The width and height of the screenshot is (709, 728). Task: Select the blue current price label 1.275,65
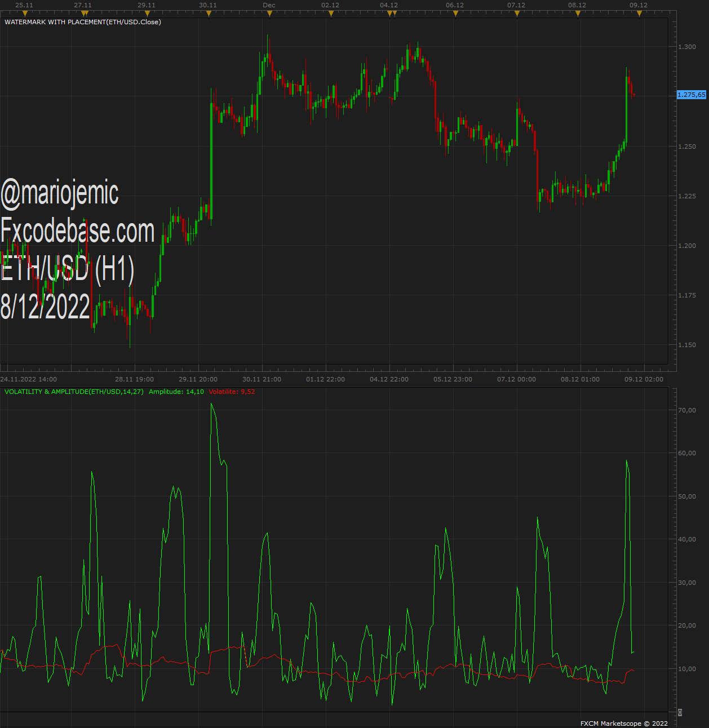[692, 95]
